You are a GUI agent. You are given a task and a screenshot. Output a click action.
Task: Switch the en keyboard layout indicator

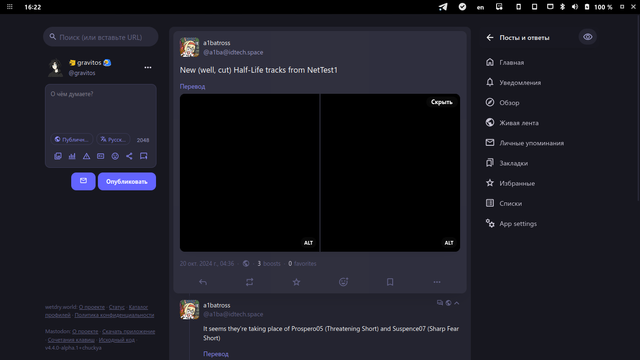480,7
